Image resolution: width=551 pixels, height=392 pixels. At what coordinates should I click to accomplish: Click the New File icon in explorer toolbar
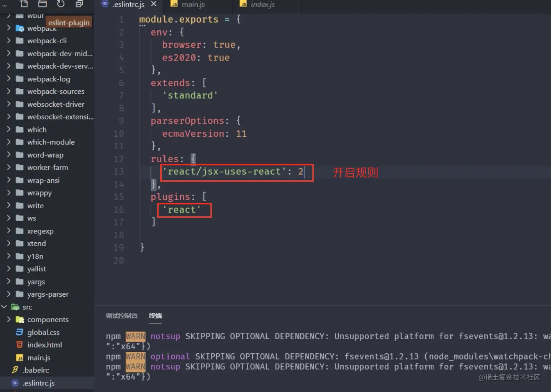(x=24, y=4)
